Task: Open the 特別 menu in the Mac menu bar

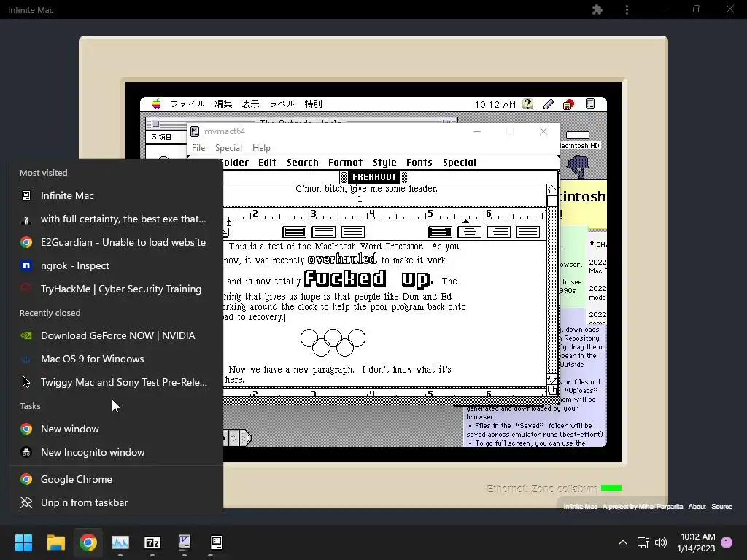Action: tap(313, 104)
